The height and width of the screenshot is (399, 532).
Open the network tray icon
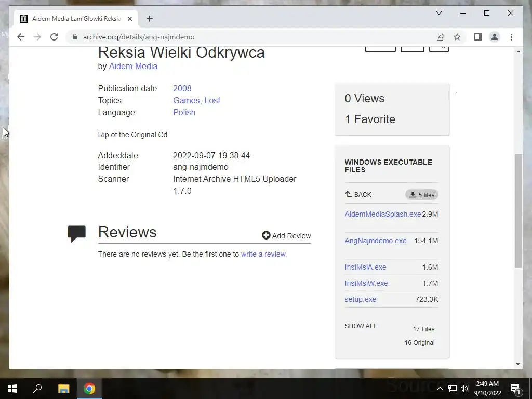pos(453,389)
